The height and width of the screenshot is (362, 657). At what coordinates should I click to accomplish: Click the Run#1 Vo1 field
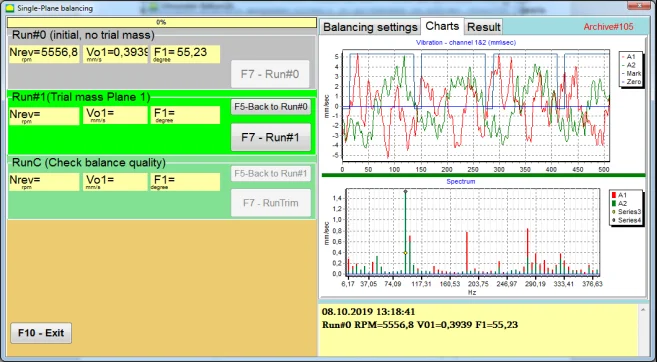116,116
